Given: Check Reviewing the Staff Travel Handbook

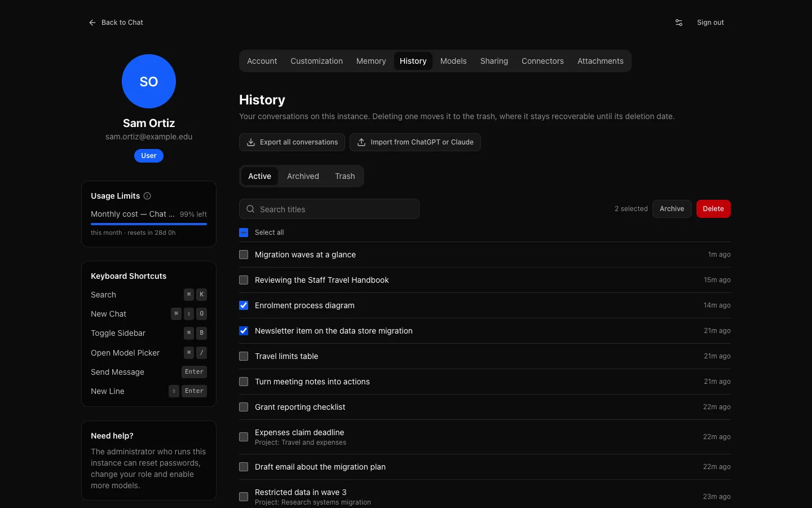Looking at the screenshot, I should pos(244,280).
